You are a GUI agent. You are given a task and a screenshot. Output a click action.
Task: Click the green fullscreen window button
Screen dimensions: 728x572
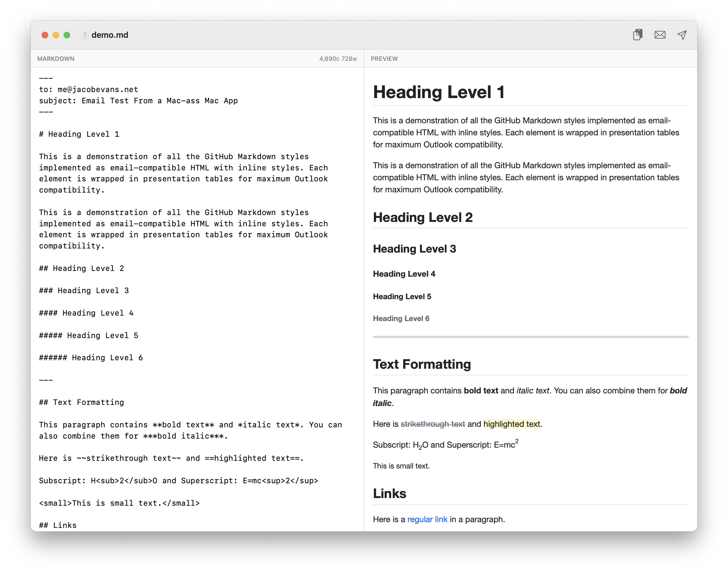[67, 35]
